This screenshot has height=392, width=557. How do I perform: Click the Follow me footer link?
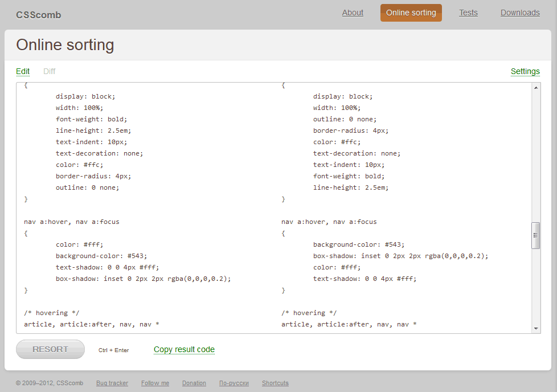(x=155, y=383)
